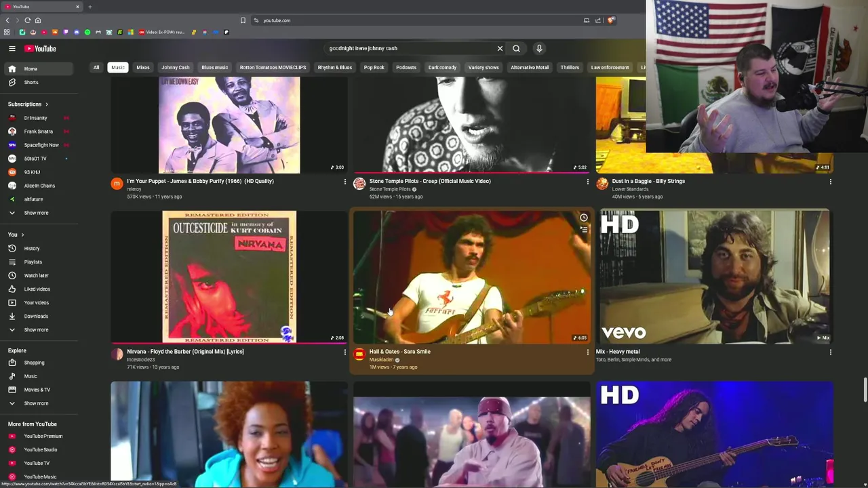This screenshot has width=868, height=488.
Task: Open Stone Temple Pilots channel avatar
Action: click(x=359, y=184)
